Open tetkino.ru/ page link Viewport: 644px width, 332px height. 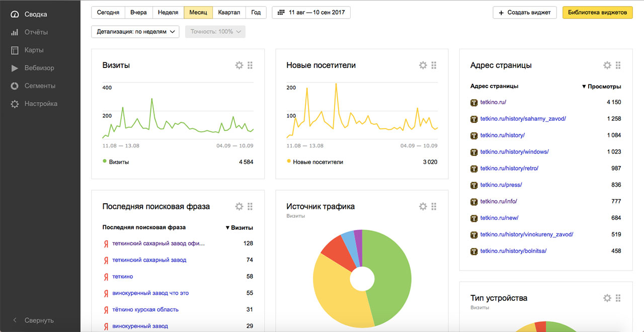[493, 102]
